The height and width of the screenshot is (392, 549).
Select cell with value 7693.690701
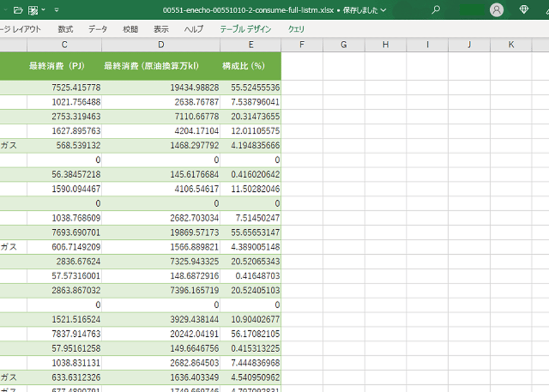click(64, 233)
